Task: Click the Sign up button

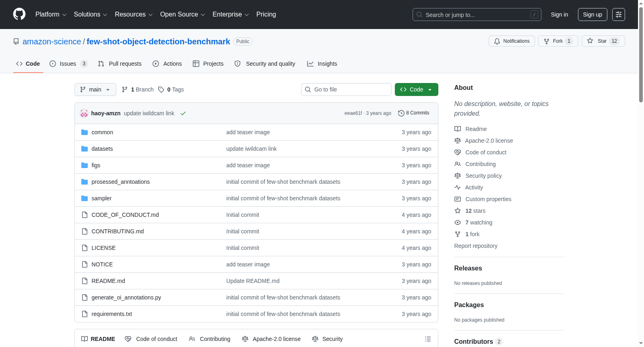Action: [592, 15]
